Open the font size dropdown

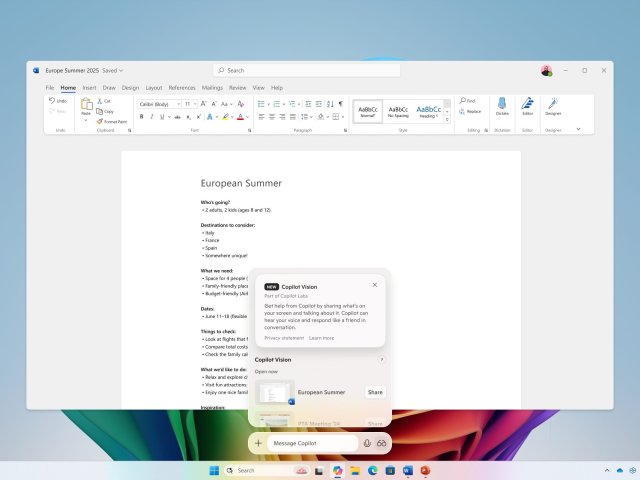(x=195, y=104)
